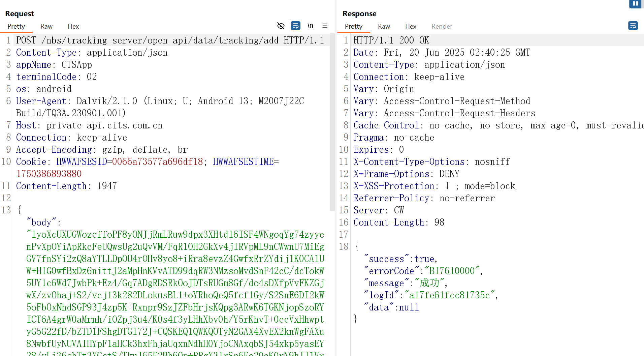Switch Request view to Hex tab
This screenshot has height=356, width=644.
(x=73, y=27)
